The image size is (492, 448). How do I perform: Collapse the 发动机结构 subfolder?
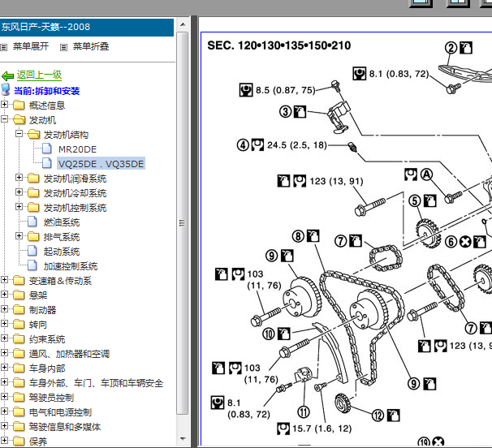click(x=19, y=133)
